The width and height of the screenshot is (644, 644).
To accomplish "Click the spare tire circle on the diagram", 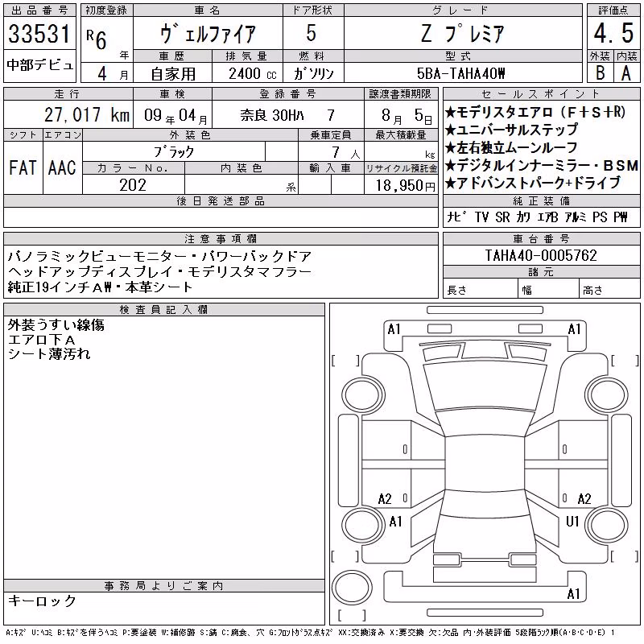I will tap(352, 587).
